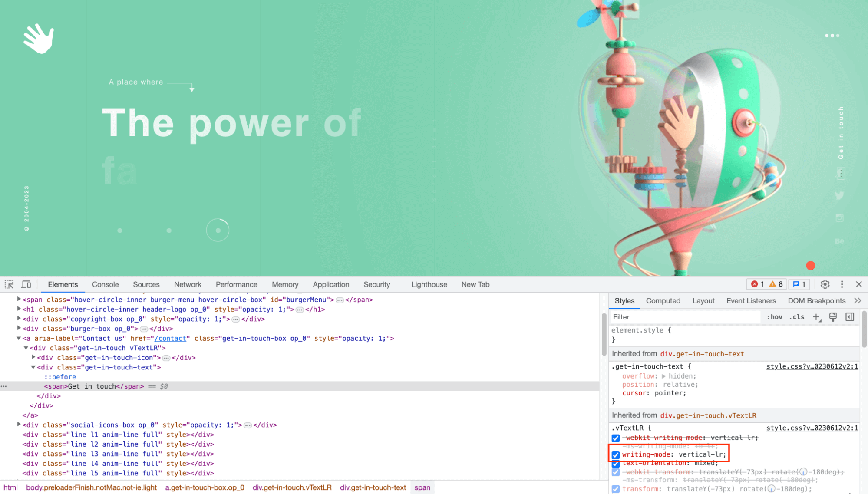This screenshot has height=494, width=868.
Task: Expand the get-in-touch-icon div node
Action: pos(34,357)
